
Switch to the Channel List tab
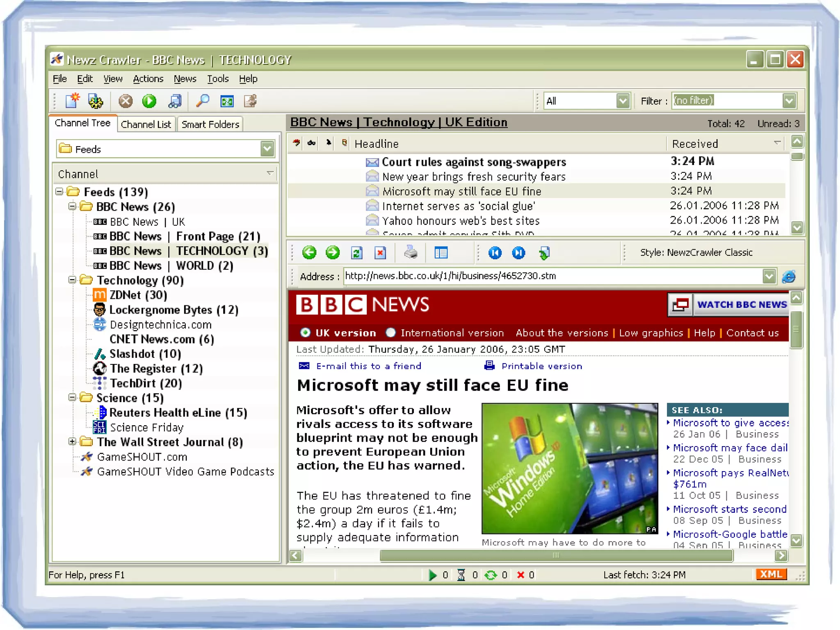click(146, 124)
